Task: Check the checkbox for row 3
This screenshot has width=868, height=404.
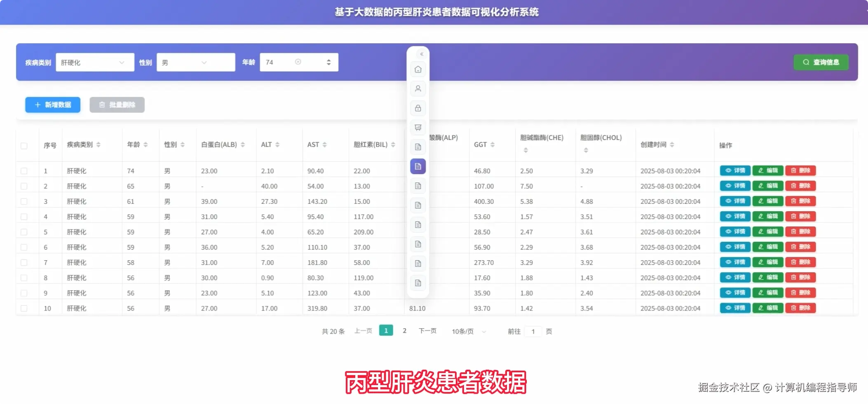Action: click(x=24, y=201)
